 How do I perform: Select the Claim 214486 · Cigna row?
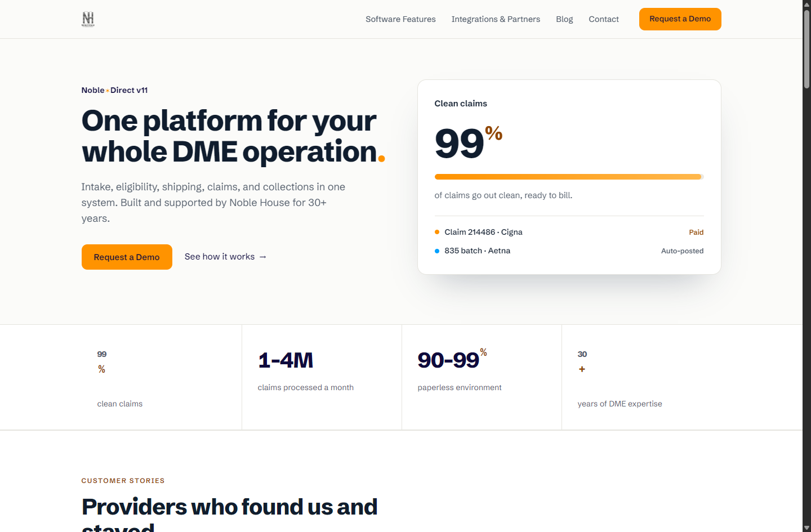[x=569, y=232]
